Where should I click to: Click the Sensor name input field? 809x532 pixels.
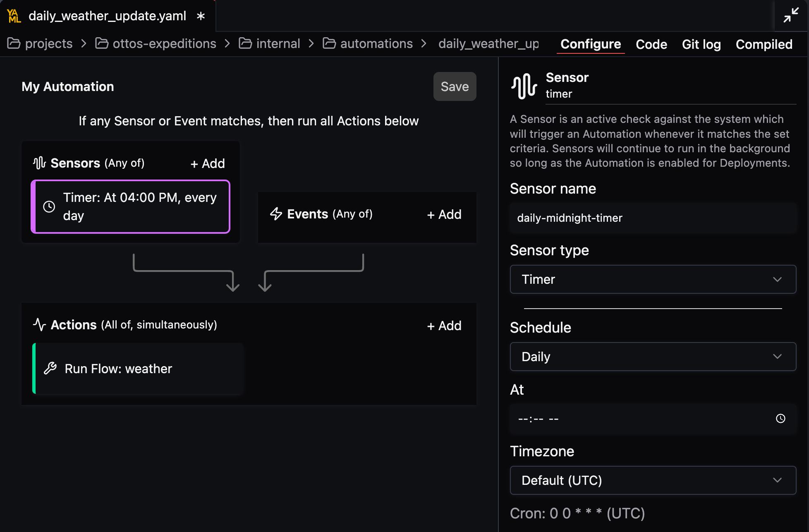(653, 218)
